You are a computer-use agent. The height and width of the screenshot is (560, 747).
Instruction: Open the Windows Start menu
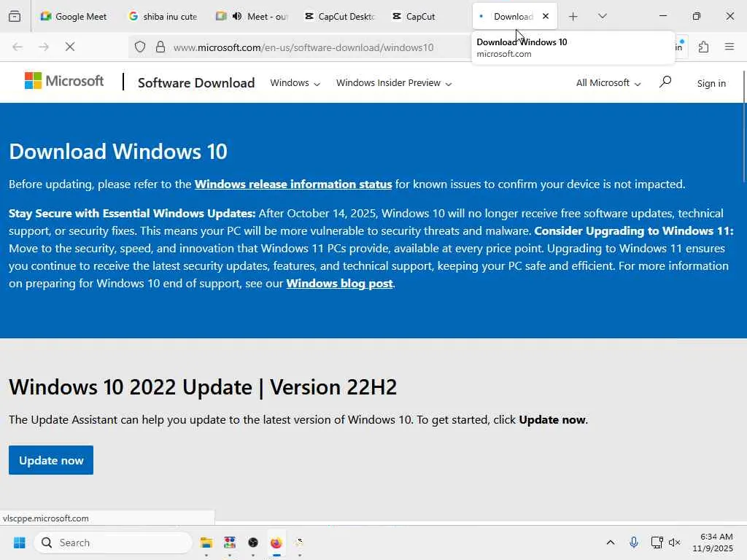click(20, 542)
